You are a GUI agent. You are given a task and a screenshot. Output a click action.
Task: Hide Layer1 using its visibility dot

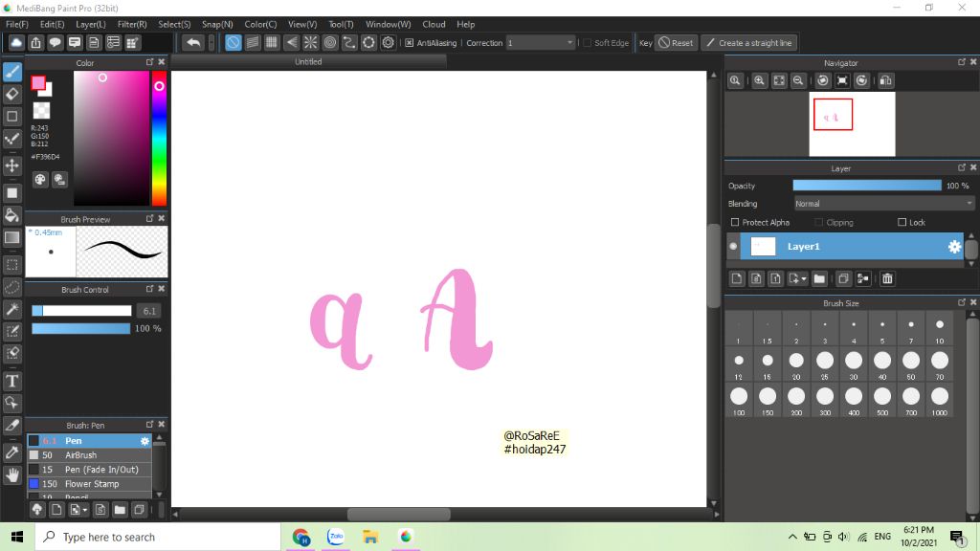(x=734, y=247)
